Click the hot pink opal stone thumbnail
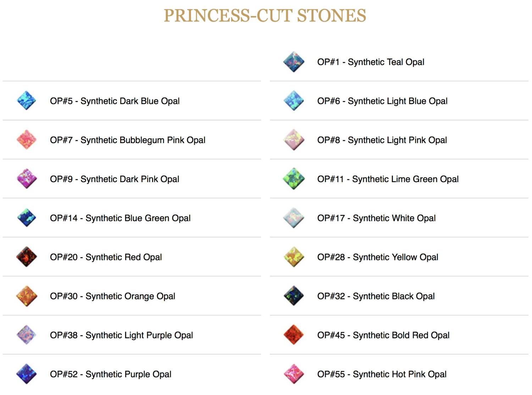 [294, 374]
